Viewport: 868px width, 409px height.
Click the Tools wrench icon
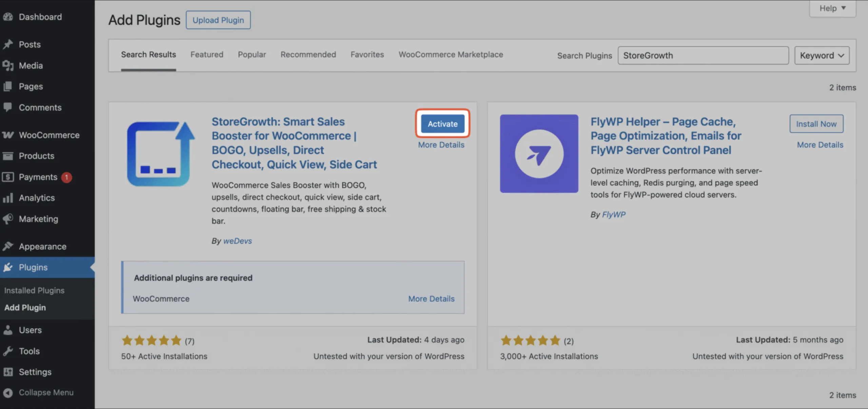click(8, 351)
